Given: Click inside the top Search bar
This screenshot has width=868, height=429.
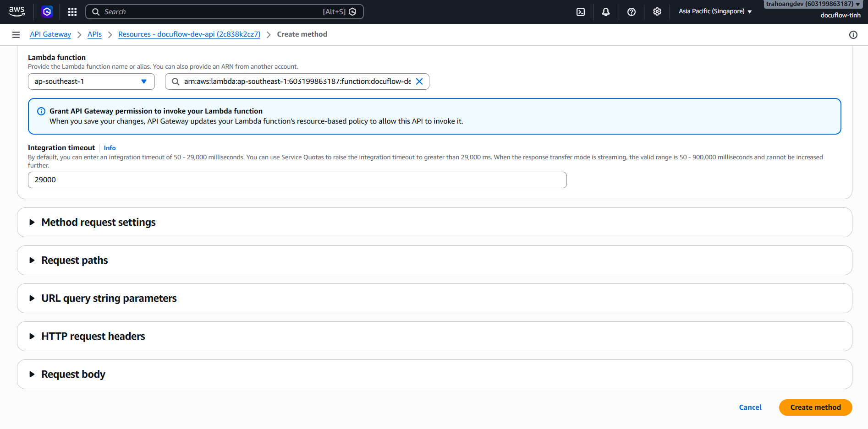Looking at the screenshot, I should coord(224,12).
